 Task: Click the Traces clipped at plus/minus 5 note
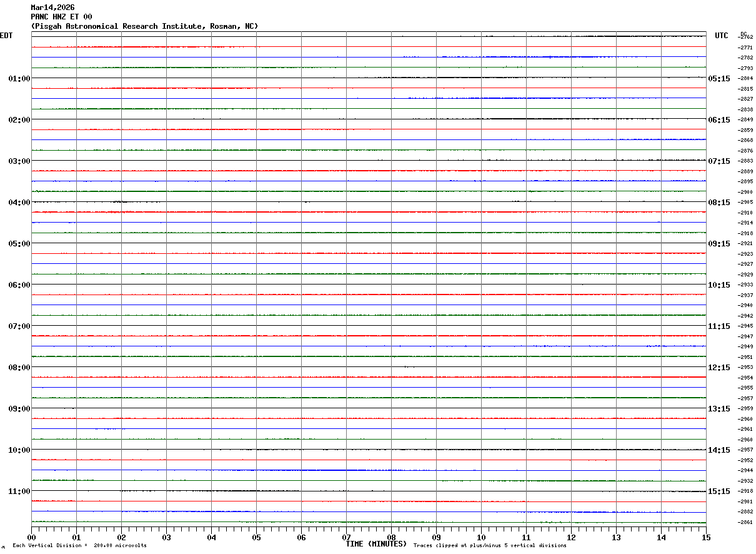490,546
